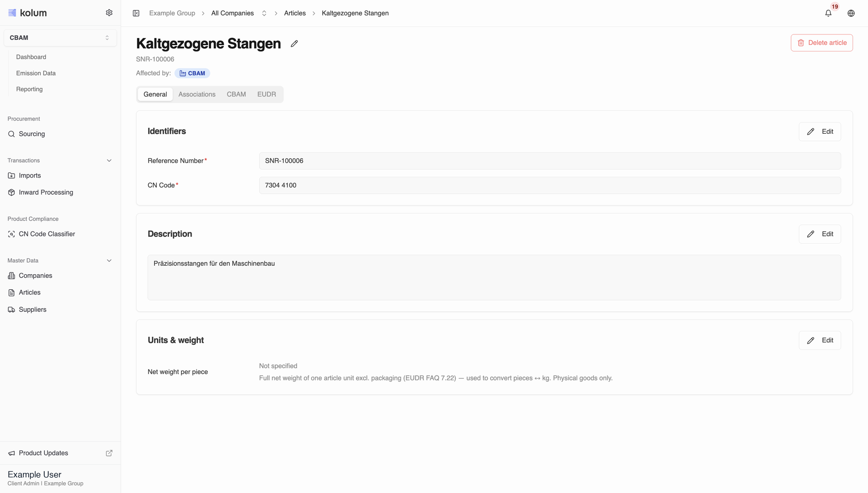Click the external link icon for Product Updates
Viewport: 868px width, 493px height.
(109, 453)
